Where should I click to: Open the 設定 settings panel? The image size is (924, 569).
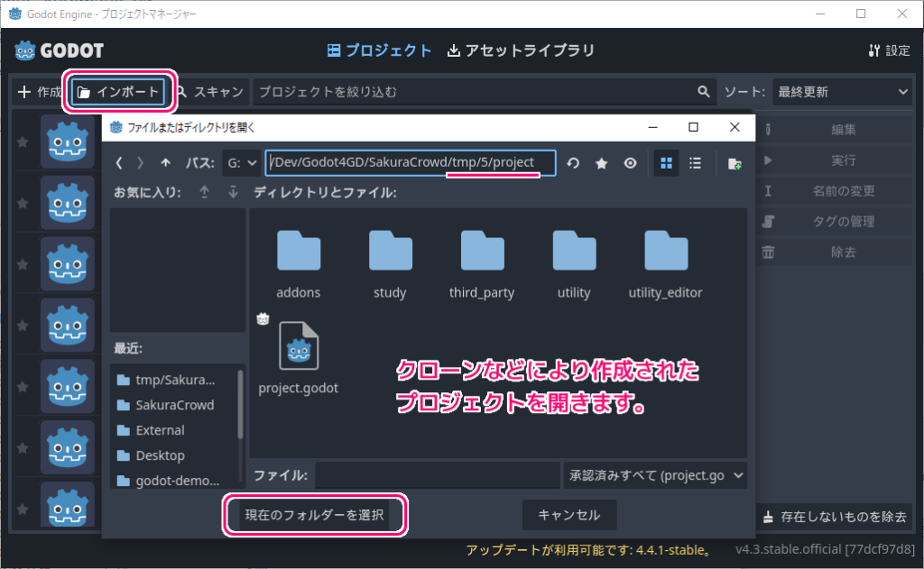point(889,50)
